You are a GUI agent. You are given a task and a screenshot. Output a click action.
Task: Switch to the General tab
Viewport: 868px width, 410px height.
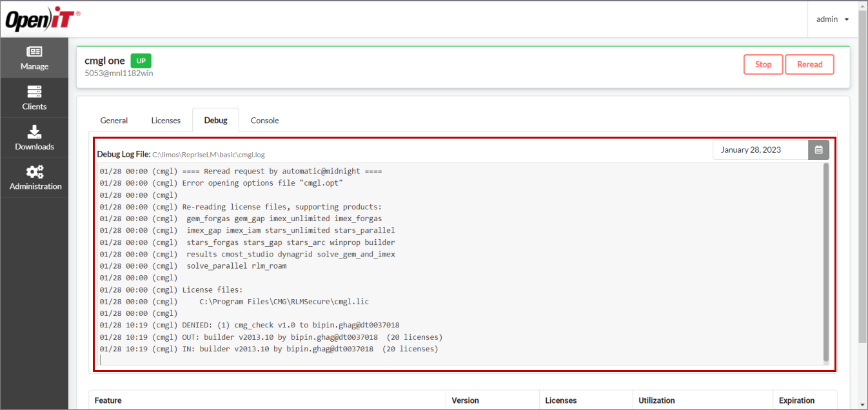point(114,121)
